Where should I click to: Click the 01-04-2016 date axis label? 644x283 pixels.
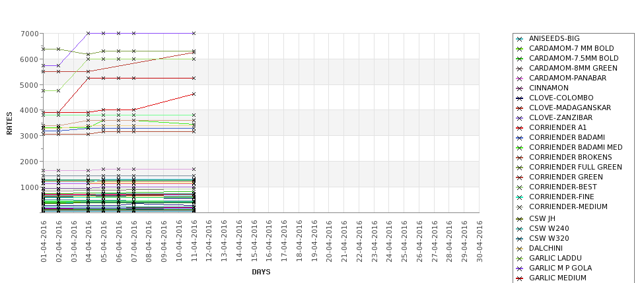click(44, 241)
